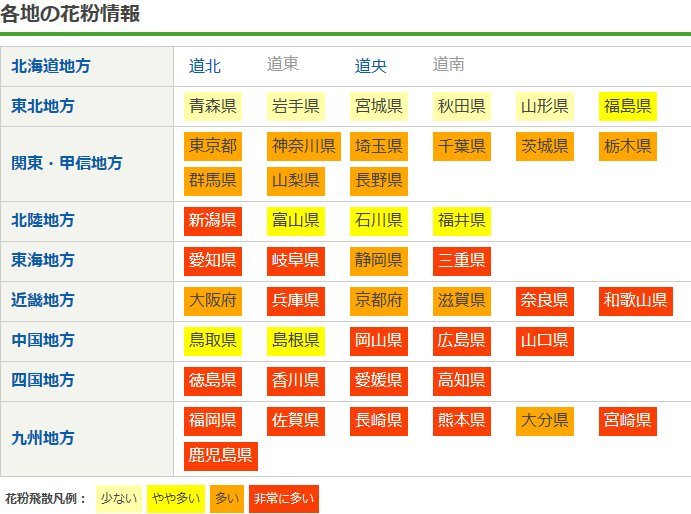Click the 東京都 prefecture link
This screenshot has height=514, width=691.
tap(212, 146)
